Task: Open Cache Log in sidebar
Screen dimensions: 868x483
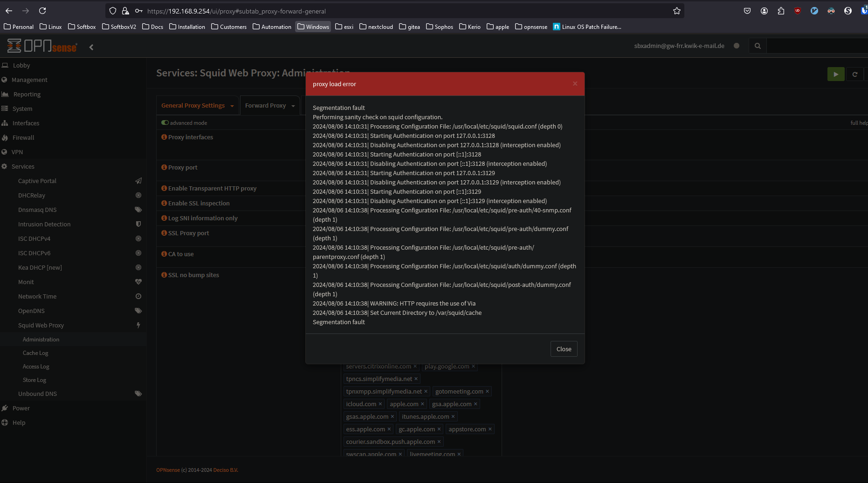Action: pyautogui.click(x=35, y=353)
